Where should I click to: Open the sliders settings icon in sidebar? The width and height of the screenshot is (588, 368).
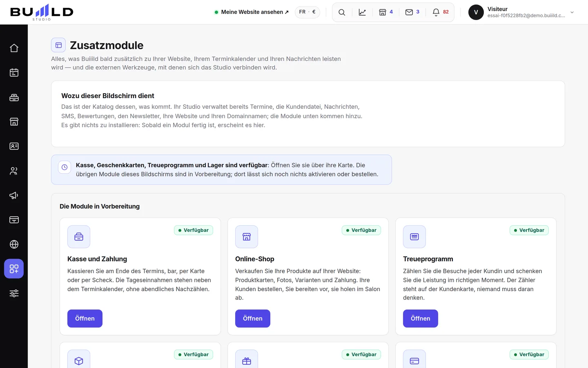14,293
